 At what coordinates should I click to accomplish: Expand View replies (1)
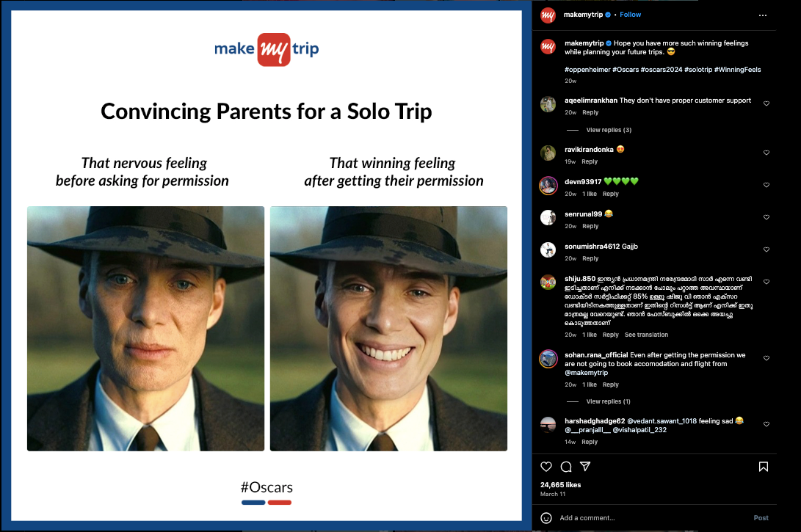[x=608, y=402]
